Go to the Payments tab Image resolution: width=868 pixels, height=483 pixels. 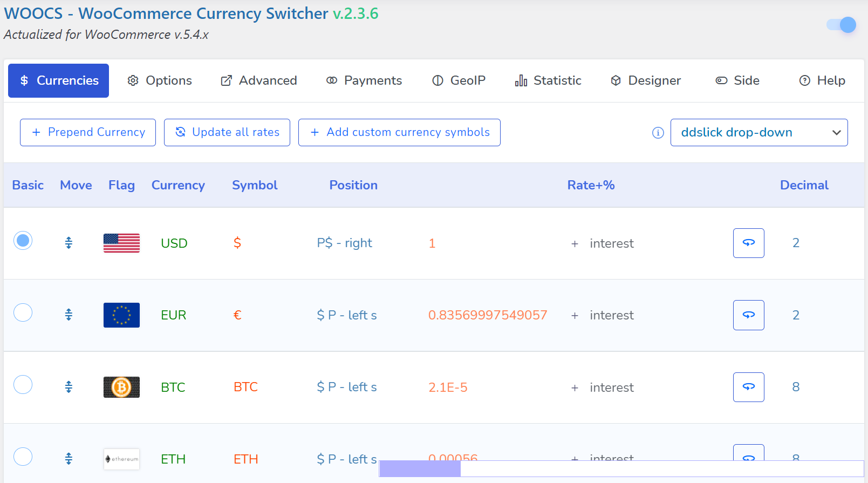click(364, 80)
